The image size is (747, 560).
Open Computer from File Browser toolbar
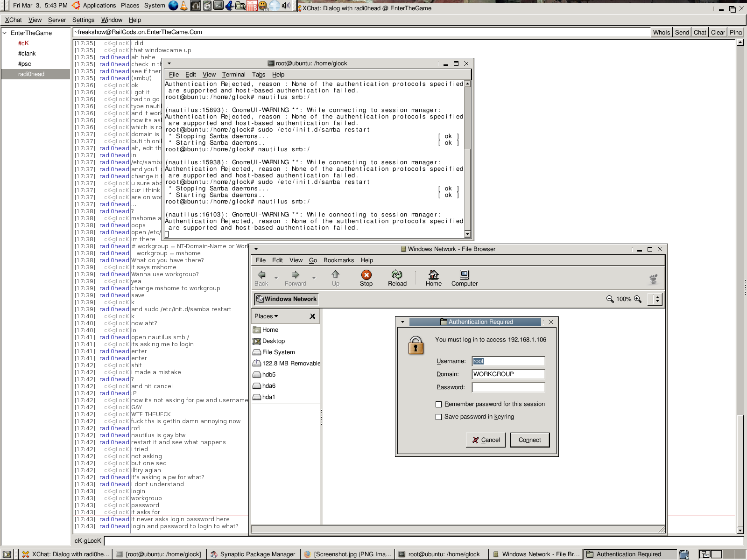click(465, 278)
